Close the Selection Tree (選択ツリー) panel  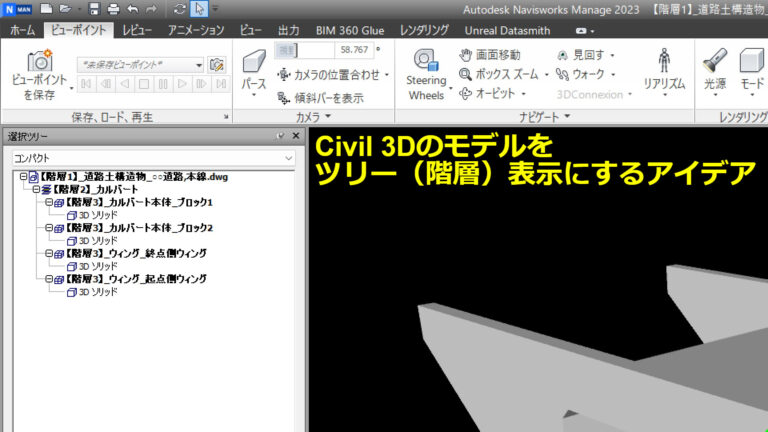click(x=296, y=136)
